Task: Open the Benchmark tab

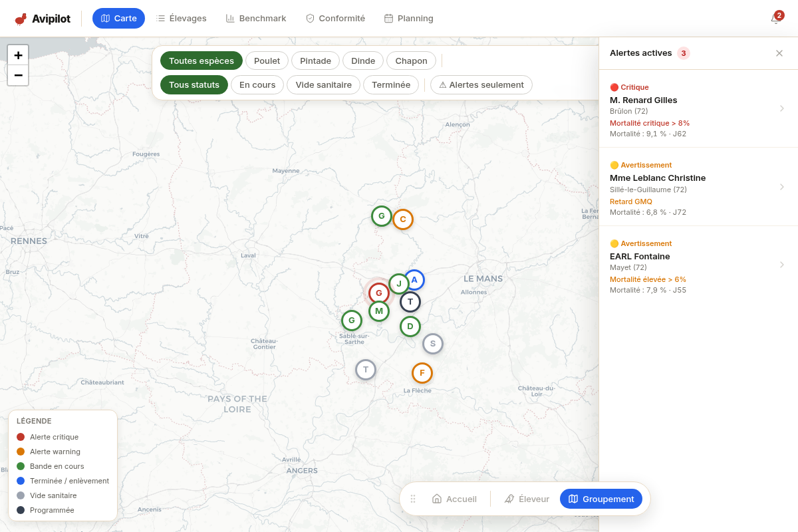Action: coord(256,19)
